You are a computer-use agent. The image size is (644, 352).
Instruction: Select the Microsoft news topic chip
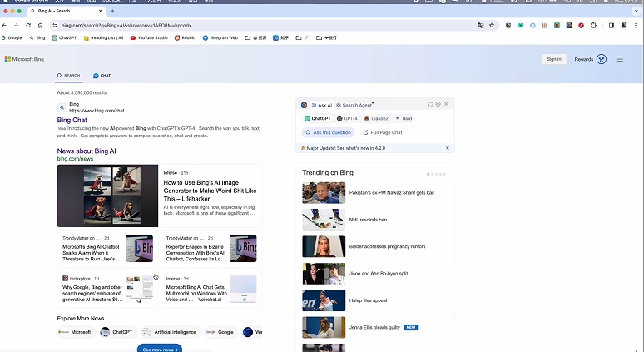click(76, 332)
